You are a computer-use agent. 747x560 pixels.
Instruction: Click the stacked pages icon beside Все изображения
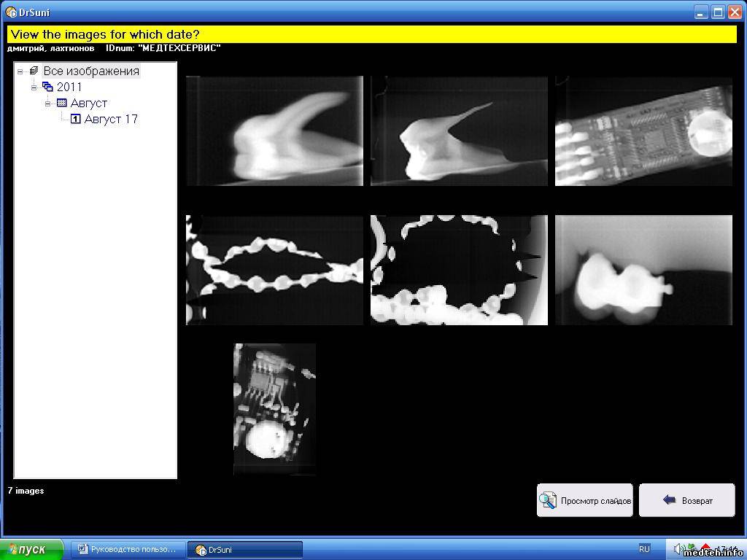(x=34, y=71)
